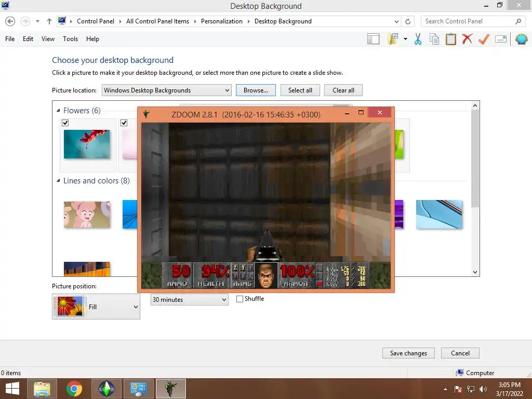Go up one level arrow

point(49,21)
